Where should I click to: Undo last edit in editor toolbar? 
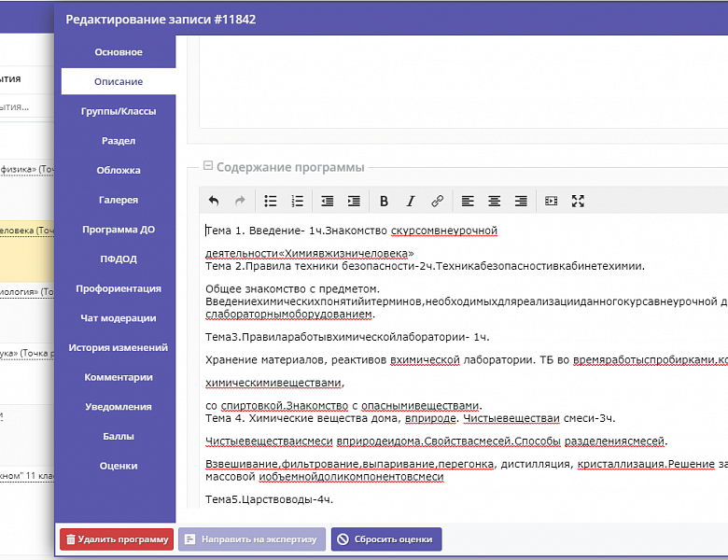tap(213, 201)
